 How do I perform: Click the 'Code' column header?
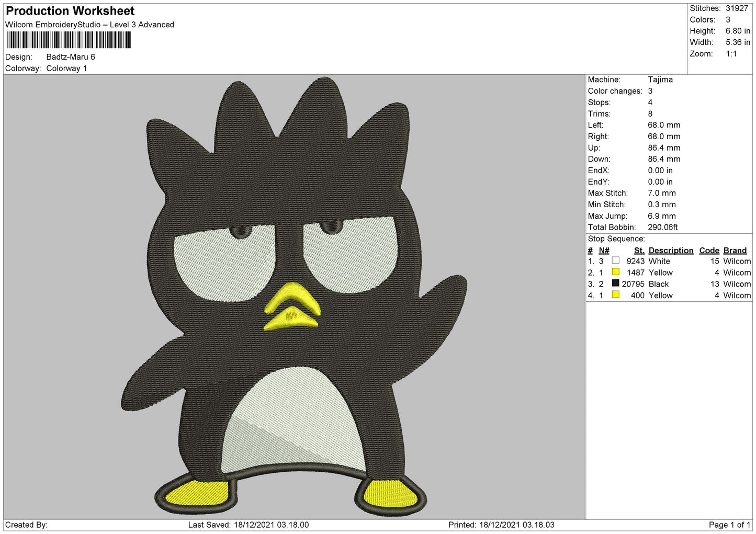[x=709, y=251]
